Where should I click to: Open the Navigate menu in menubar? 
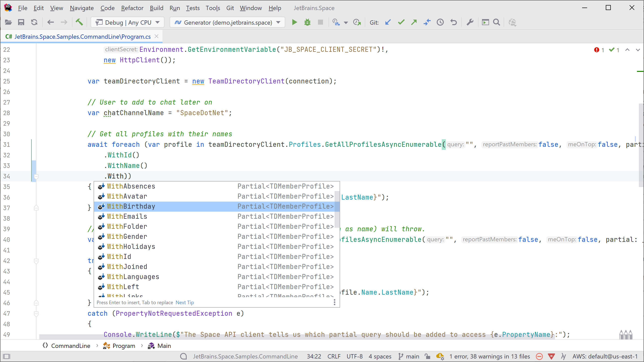[82, 8]
